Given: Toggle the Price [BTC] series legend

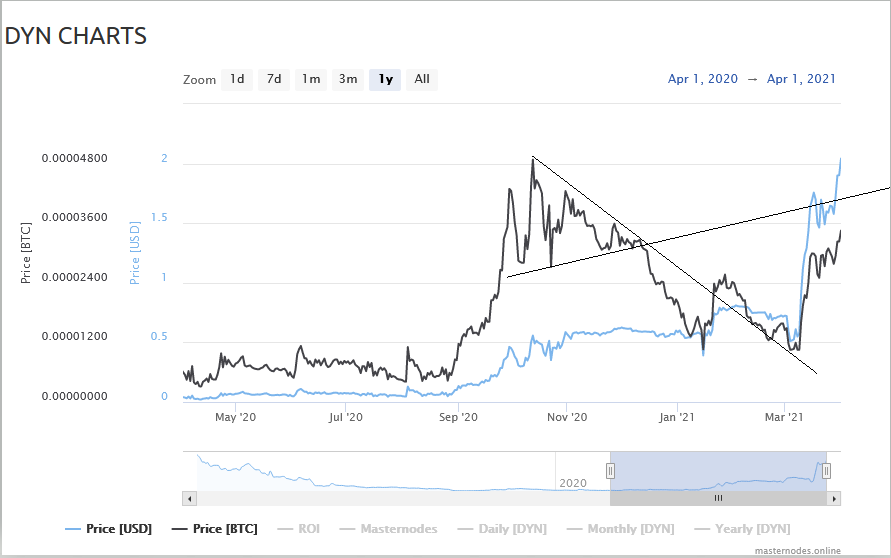Looking at the screenshot, I should 215,529.
